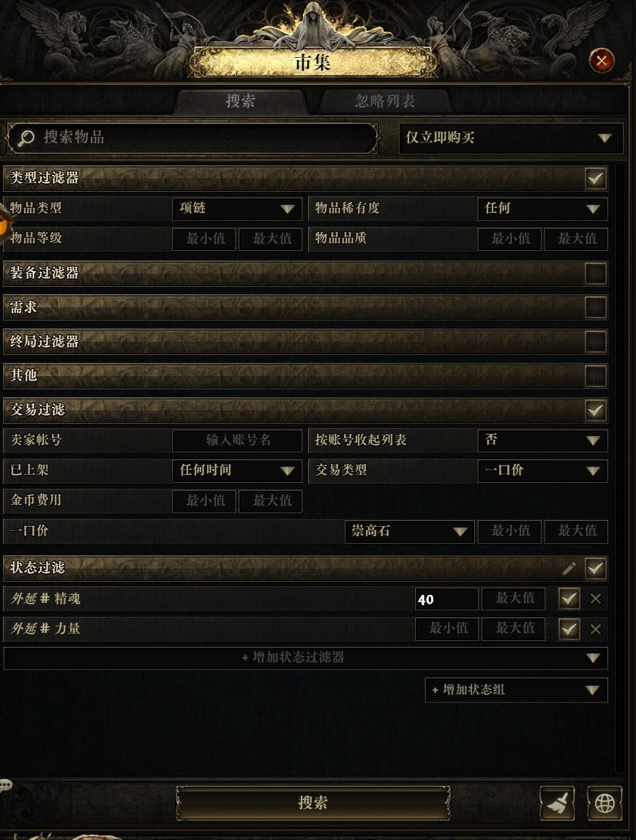Remove the 外延 # 精魂 filter row
This screenshot has width=636, height=840.
click(x=595, y=599)
